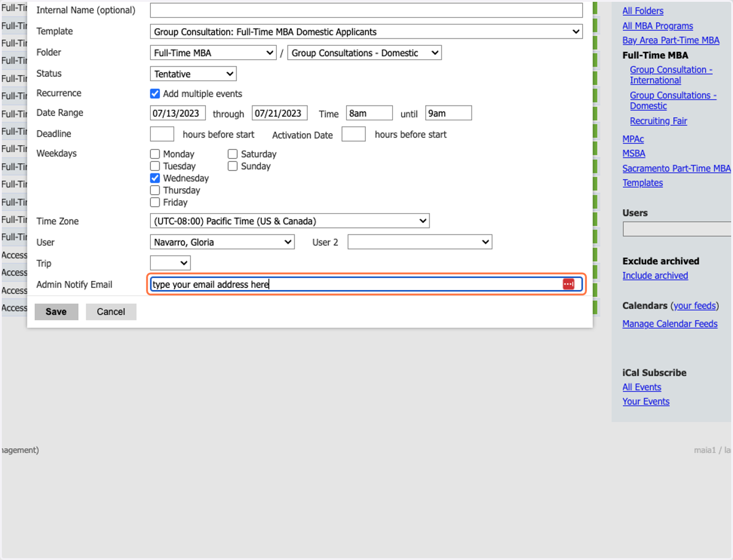Viewport: 733px width, 560px height.
Task: Check the Tuesday weekday box
Action: point(155,166)
